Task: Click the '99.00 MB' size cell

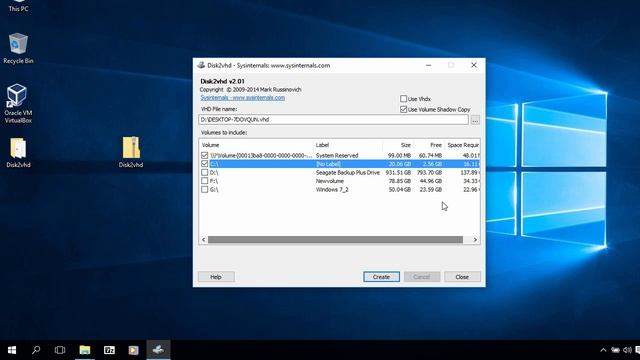Action: tap(400, 156)
